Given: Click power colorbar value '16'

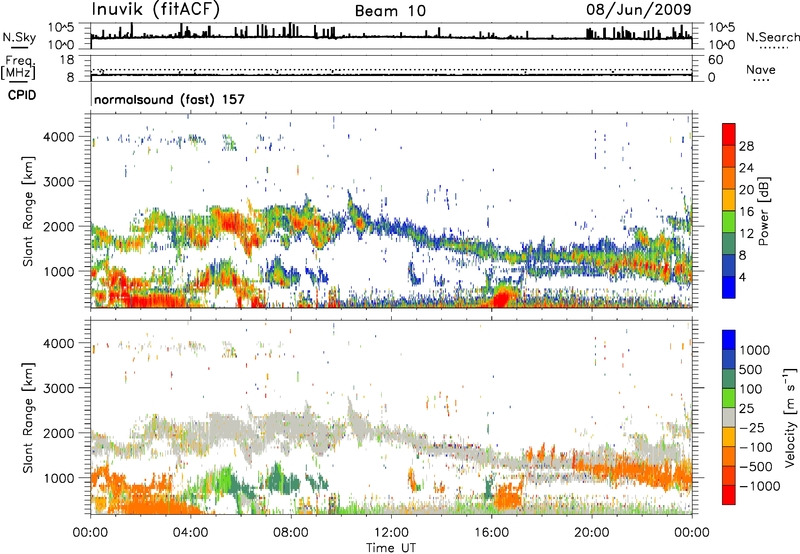Looking at the screenshot, I should click(746, 212).
